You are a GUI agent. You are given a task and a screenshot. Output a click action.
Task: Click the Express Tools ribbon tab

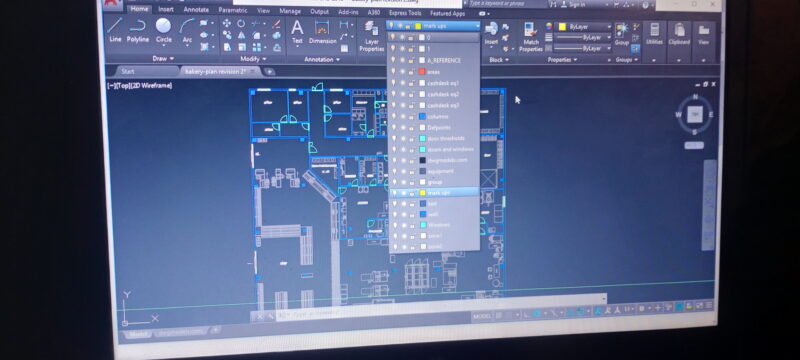click(405, 13)
